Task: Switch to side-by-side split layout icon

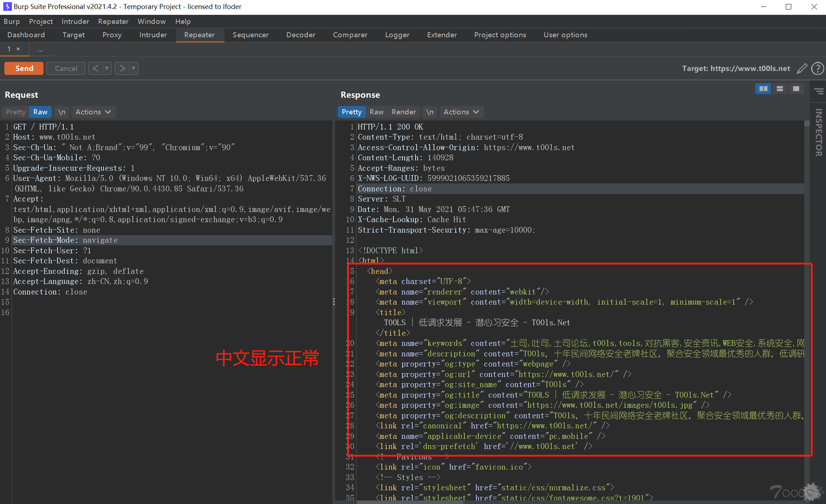Action: tap(763, 89)
